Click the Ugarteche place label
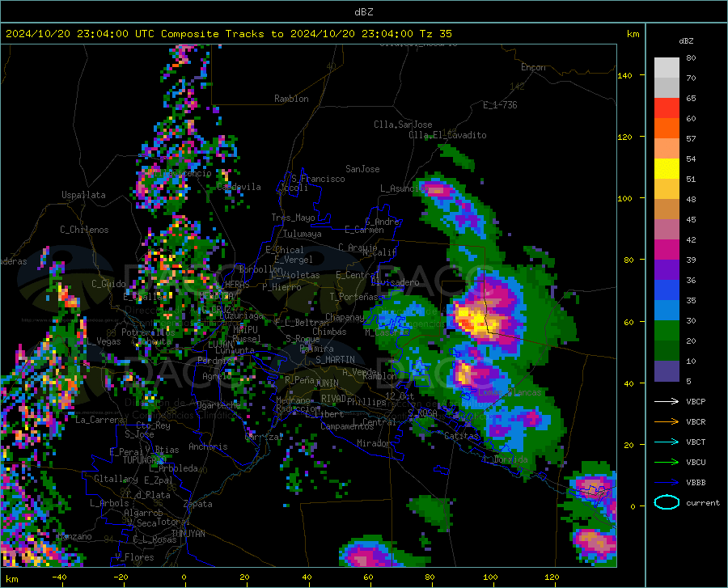Screen dimensions: 728x588 218,404
